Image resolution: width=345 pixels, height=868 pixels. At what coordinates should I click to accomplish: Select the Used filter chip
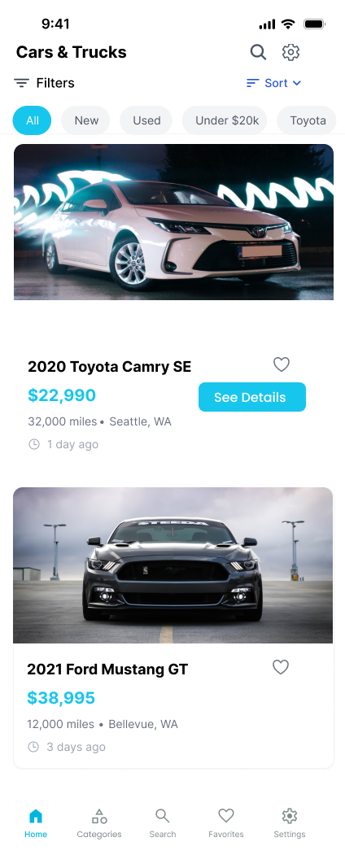(146, 120)
